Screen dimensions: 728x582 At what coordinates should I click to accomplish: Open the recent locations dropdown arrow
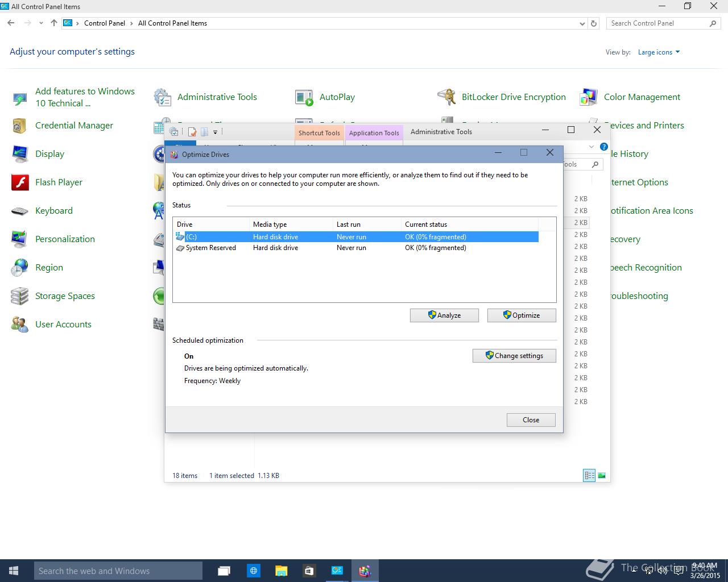pos(41,23)
